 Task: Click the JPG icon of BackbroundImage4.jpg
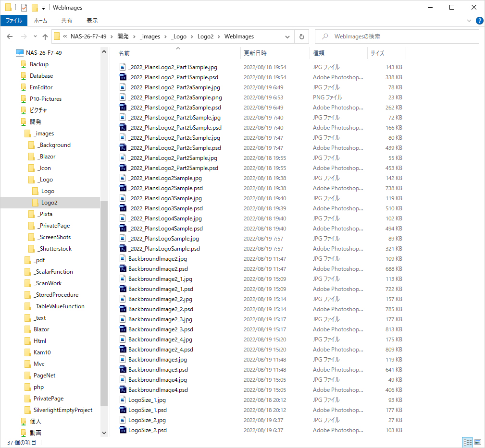[x=123, y=380]
